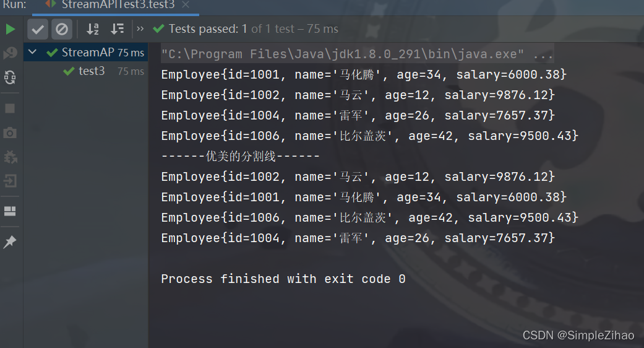The height and width of the screenshot is (348, 644).
Task: Click the Layout panel icon
Action: 10,211
